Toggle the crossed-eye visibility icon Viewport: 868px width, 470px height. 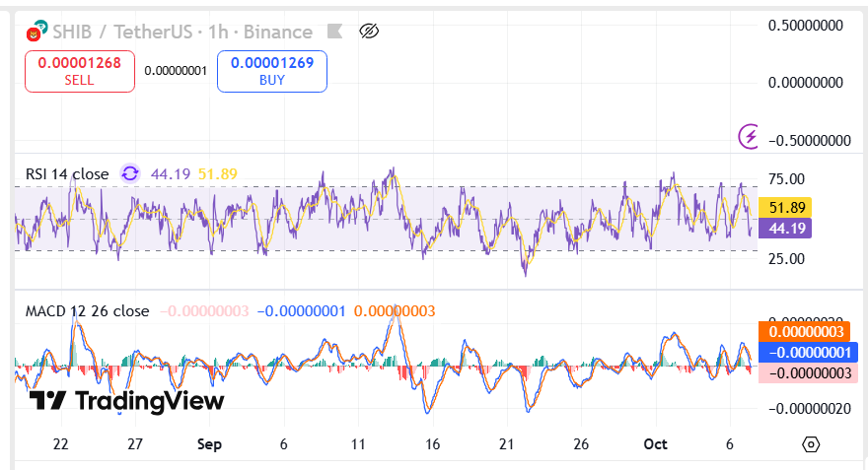click(369, 32)
